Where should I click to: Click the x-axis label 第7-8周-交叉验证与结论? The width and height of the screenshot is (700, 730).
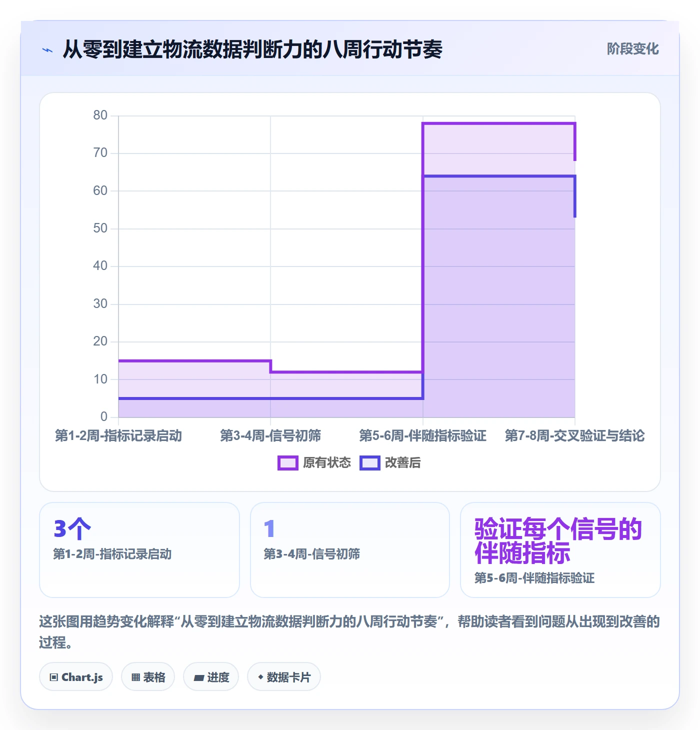(575, 436)
